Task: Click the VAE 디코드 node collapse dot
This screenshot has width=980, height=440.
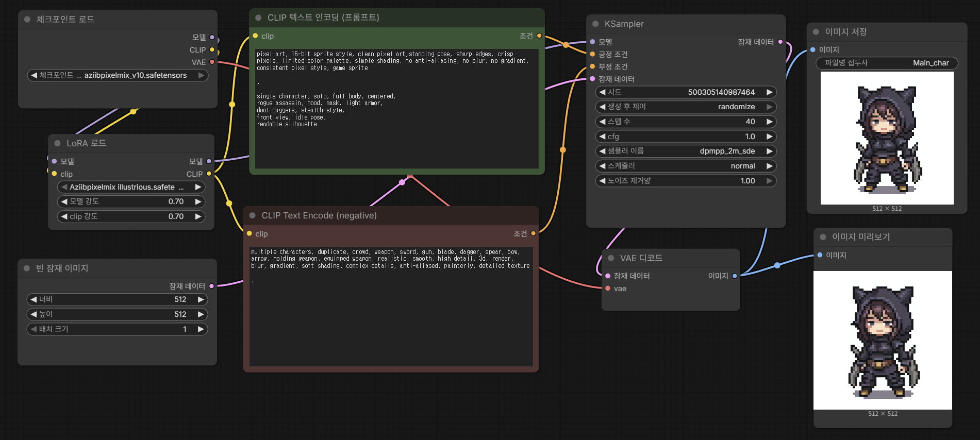Action: (x=611, y=258)
